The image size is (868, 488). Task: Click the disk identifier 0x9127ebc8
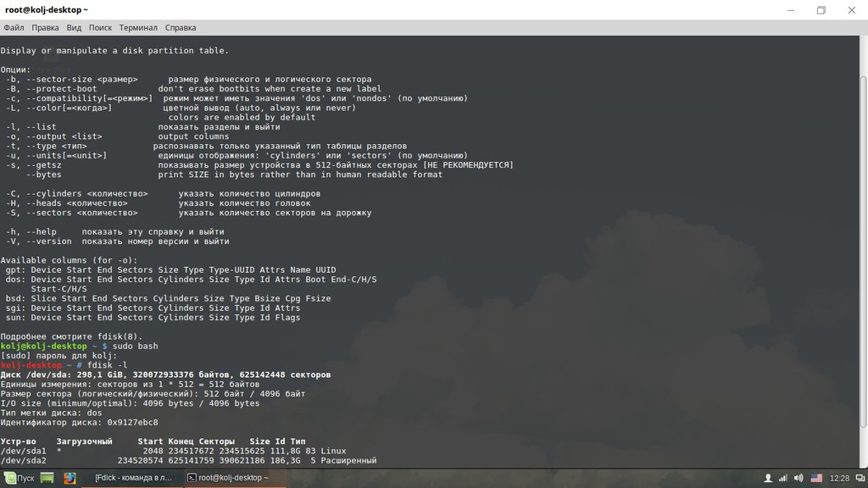click(x=133, y=422)
